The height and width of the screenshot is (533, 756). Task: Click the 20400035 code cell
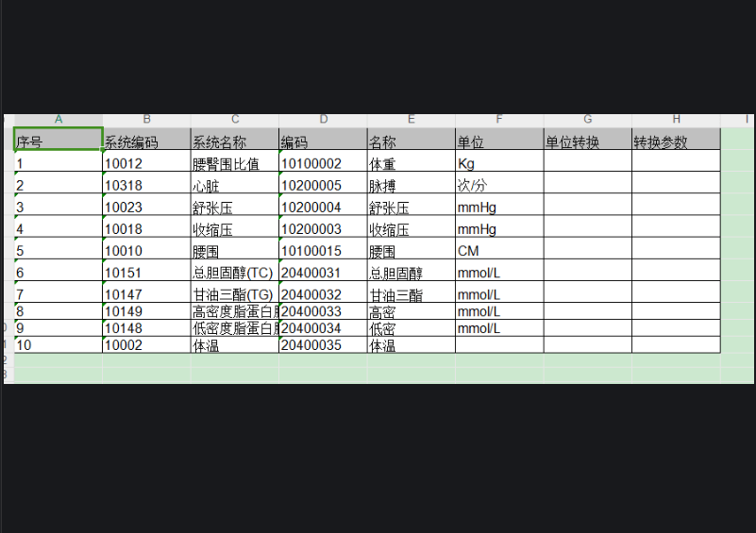click(323, 345)
